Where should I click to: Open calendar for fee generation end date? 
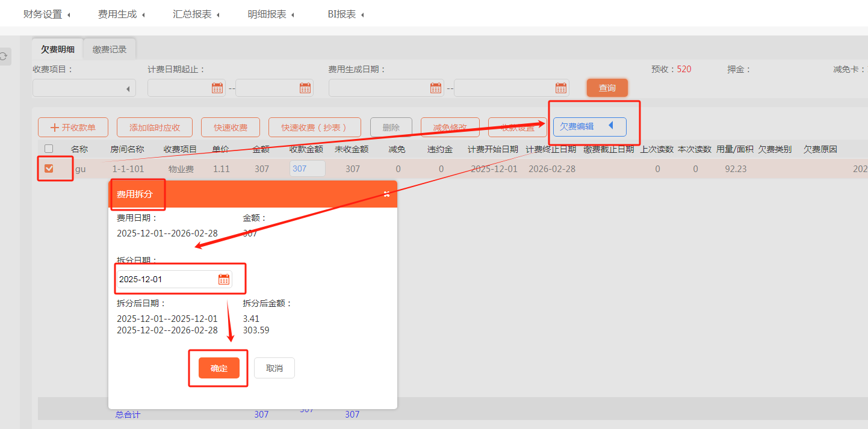(561, 88)
